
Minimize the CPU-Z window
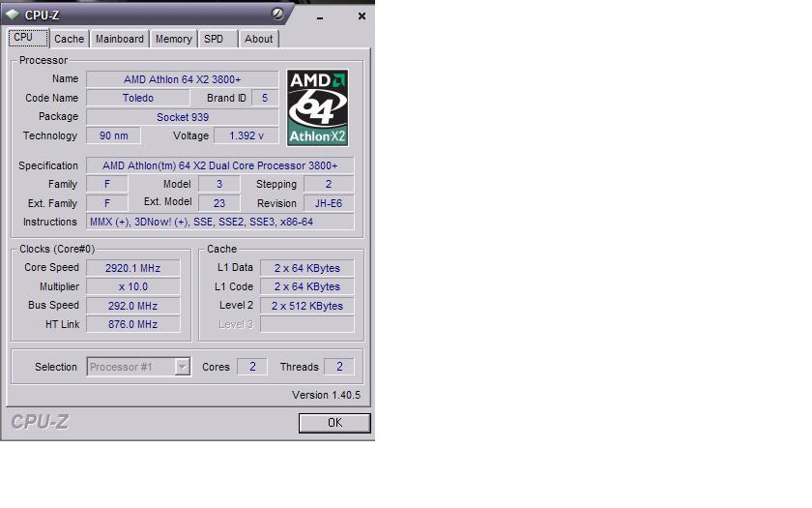pos(320,17)
